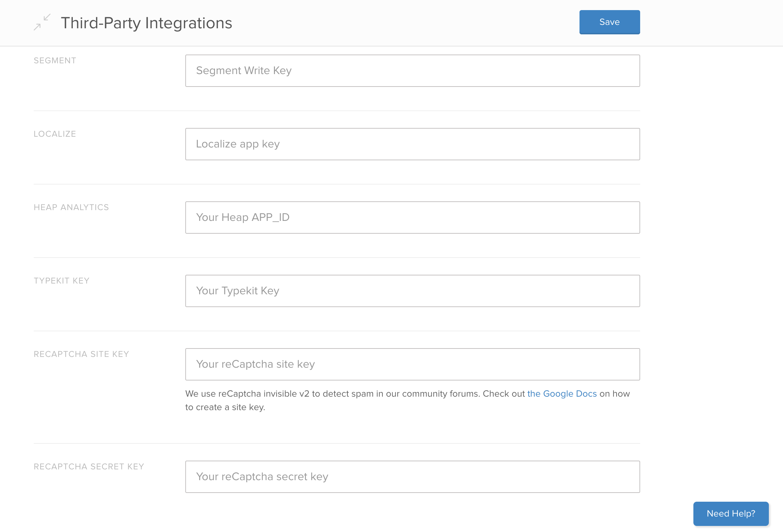Open the Need Help? widget

tap(730, 513)
